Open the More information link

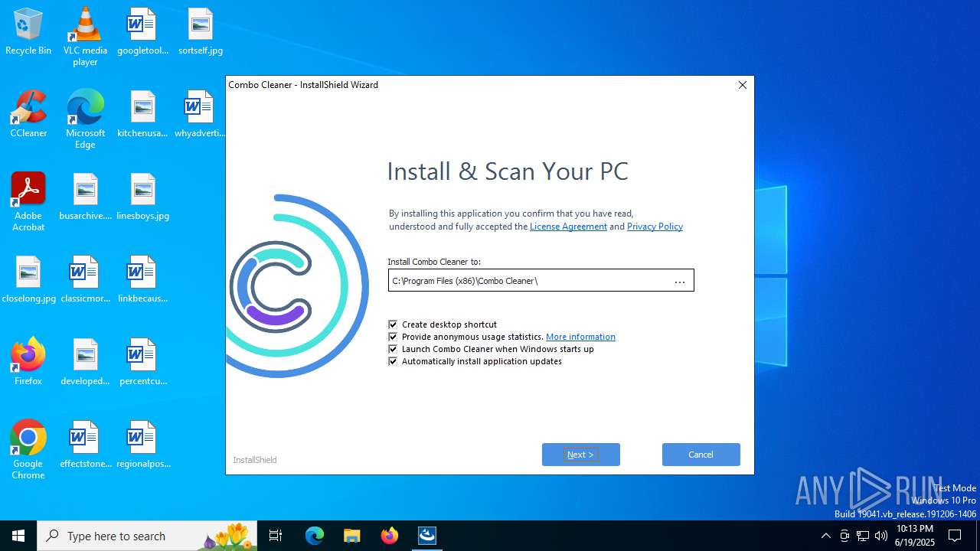click(x=580, y=337)
